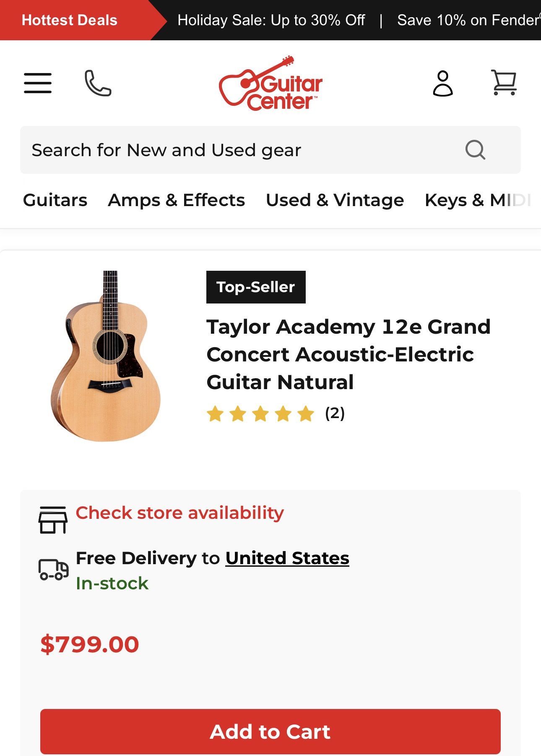
Task: Click the Guitar Center logo
Action: [270, 84]
